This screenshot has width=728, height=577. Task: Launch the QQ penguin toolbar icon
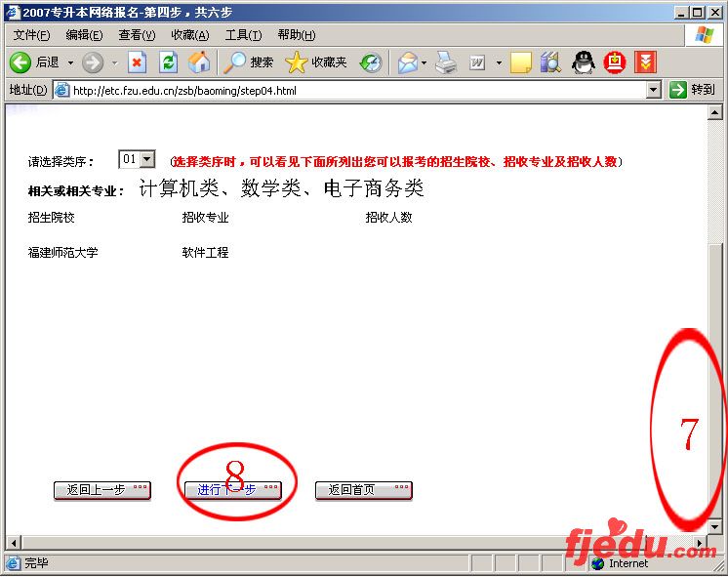(583, 62)
